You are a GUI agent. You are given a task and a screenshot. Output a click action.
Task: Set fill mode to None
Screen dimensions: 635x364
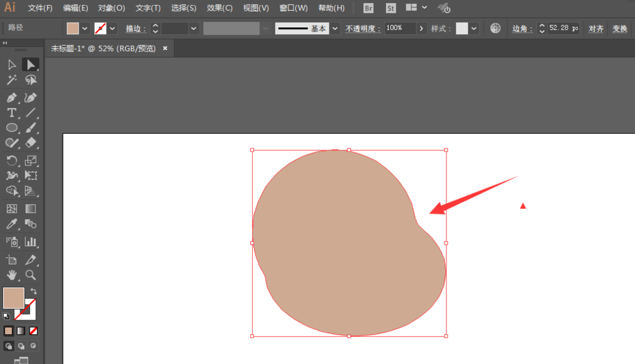click(x=33, y=330)
